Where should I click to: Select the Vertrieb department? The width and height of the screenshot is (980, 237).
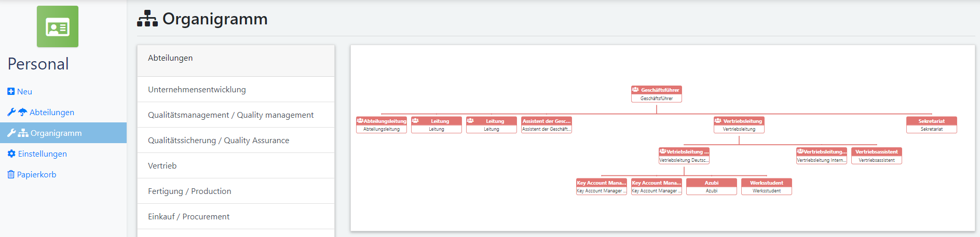click(x=236, y=165)
